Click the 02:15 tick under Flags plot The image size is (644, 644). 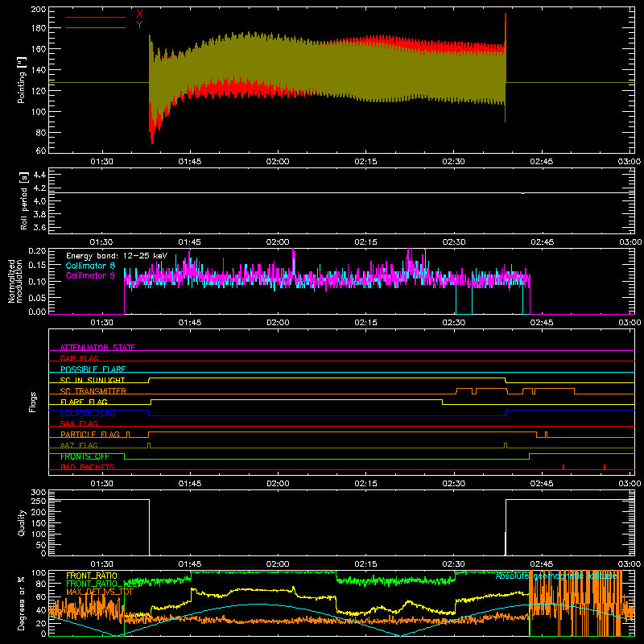(x=365, y=484)
